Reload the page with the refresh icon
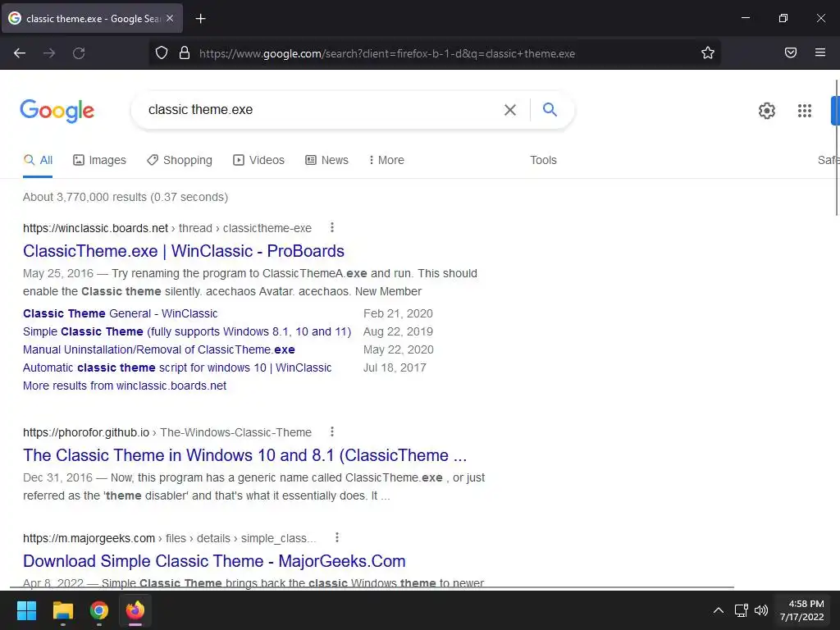The width and height of the screenshot is (840, 630). 79,53
